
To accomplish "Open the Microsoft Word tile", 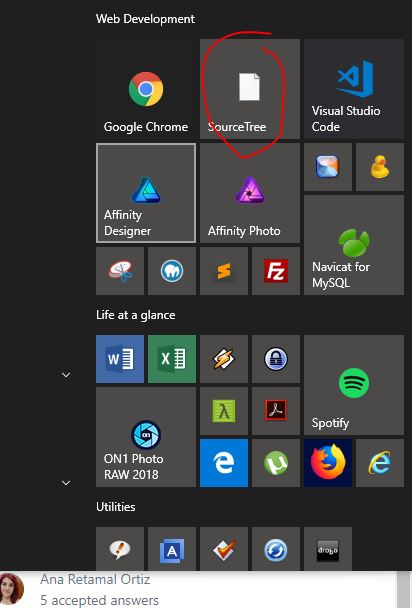I will point(120,359).
